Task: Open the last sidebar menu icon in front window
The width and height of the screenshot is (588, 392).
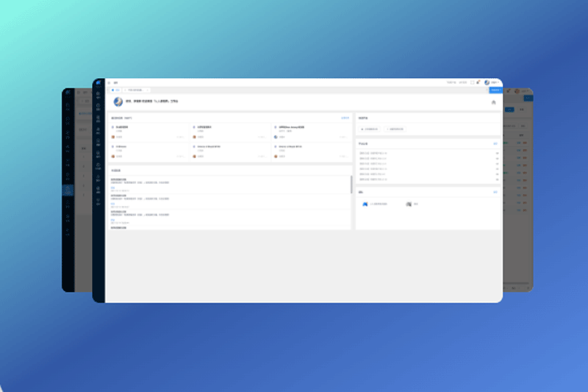Action: tap(98, 202)
